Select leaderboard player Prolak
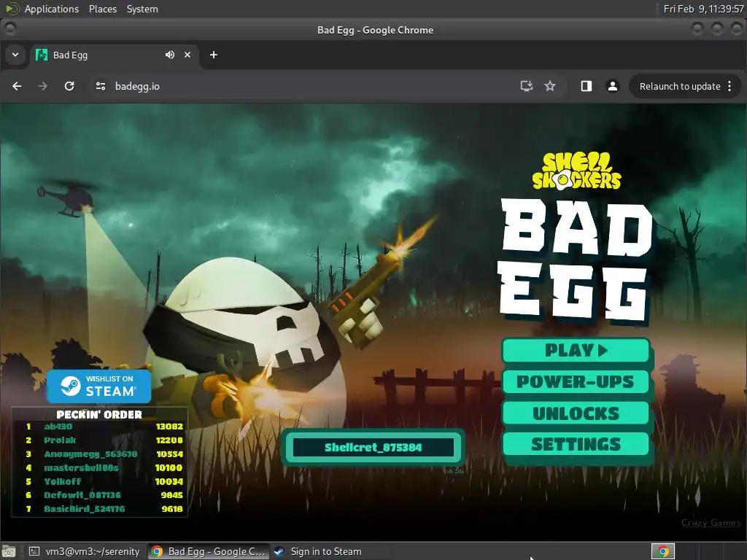Viewport: 747px width, 560px height. (x=60, y=440)
